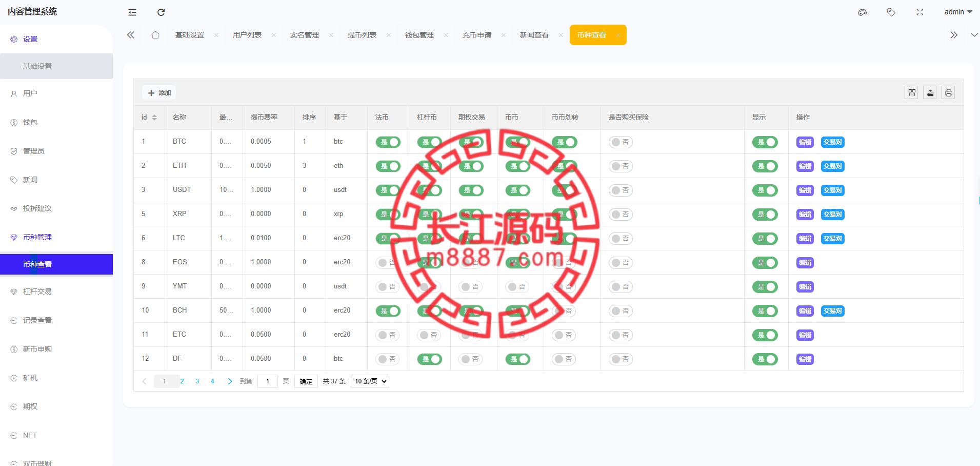Open 交易对 for ETH row
The image size is (980, 466).
click(x=833, y=166)
